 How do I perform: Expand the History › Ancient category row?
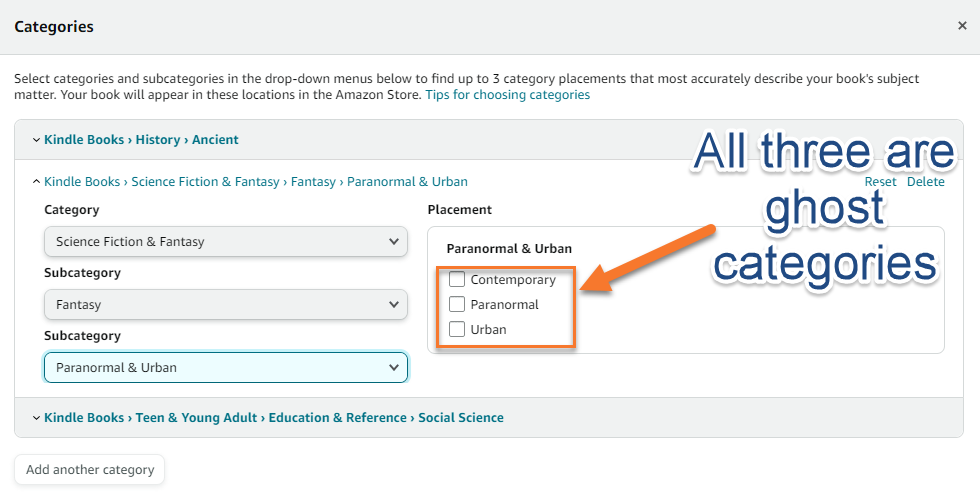tap(141, 140)
